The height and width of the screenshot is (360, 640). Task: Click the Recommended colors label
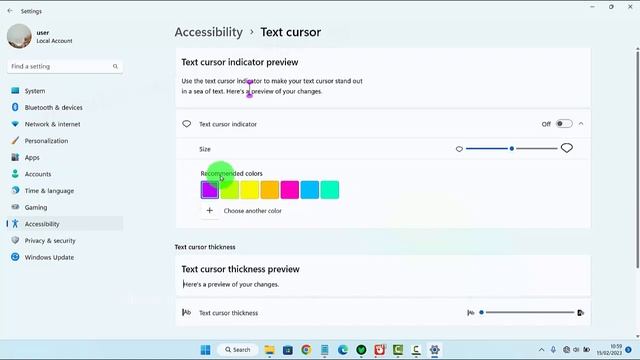(x=231, y=173)
